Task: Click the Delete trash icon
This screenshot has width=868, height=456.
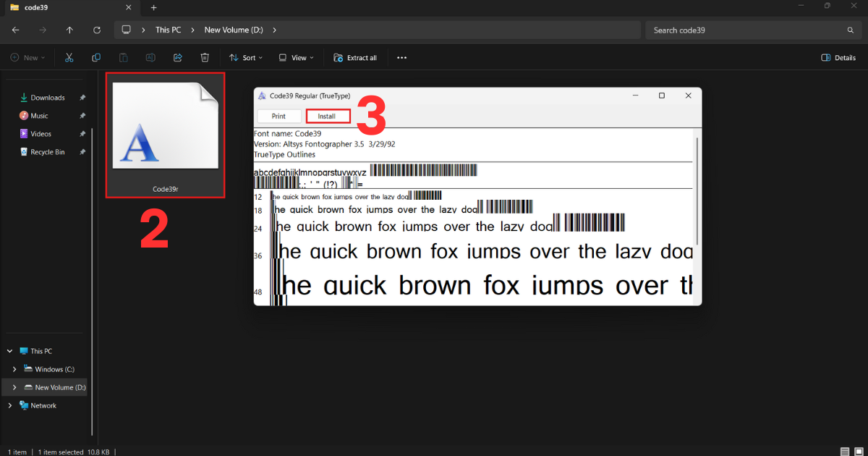Action: pos(205,58)
